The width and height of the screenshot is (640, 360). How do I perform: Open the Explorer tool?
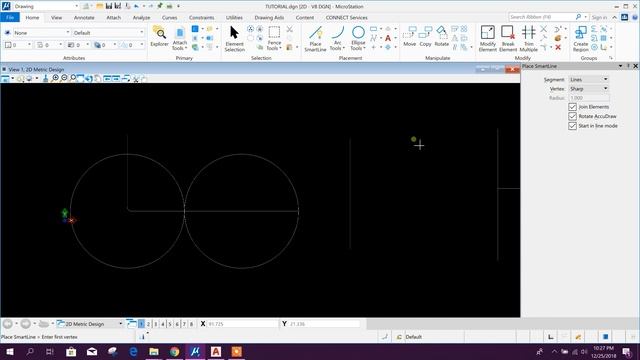pyautogui.click(x=159, y=37)
